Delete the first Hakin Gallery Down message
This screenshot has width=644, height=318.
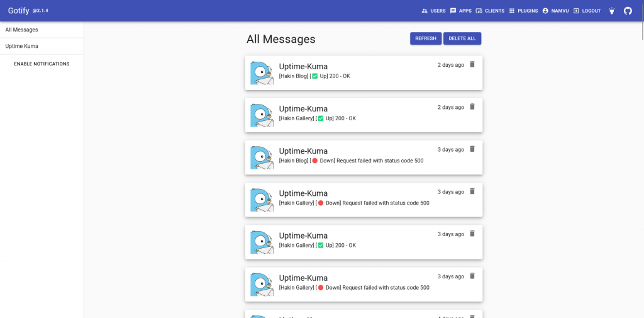pyautogui.click(x=472, y=191)
